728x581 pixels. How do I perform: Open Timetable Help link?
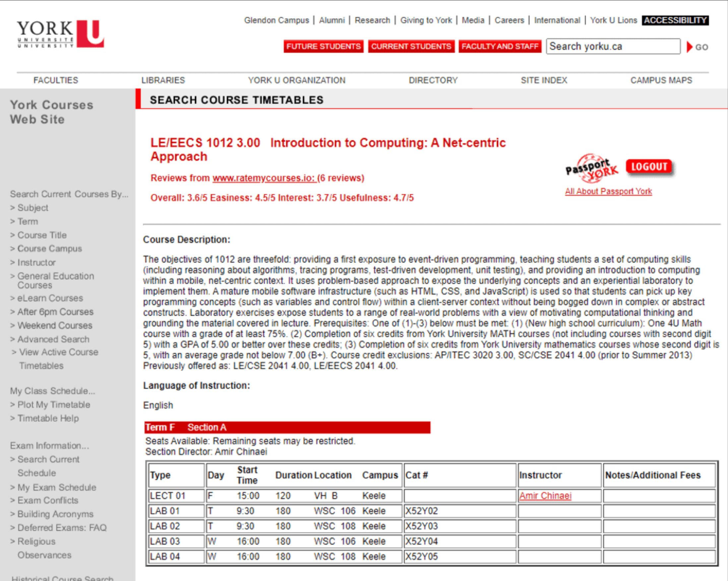point(48,418)
